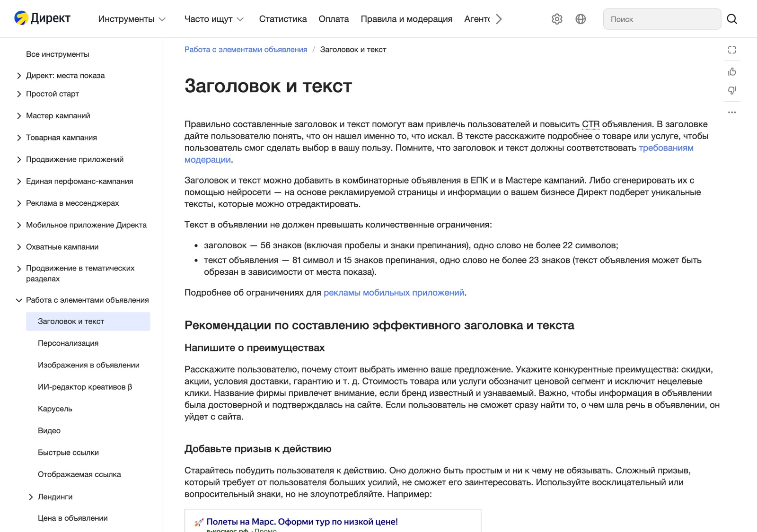Open Правила и модерация tab
Viewport: 757px width, 532px height.
tap(406, 19)
